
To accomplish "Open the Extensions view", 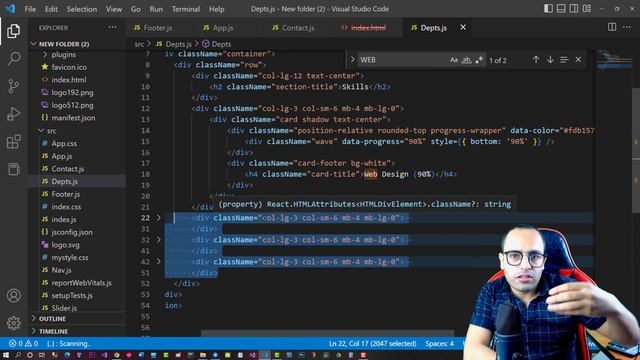I will pos(13,142).
